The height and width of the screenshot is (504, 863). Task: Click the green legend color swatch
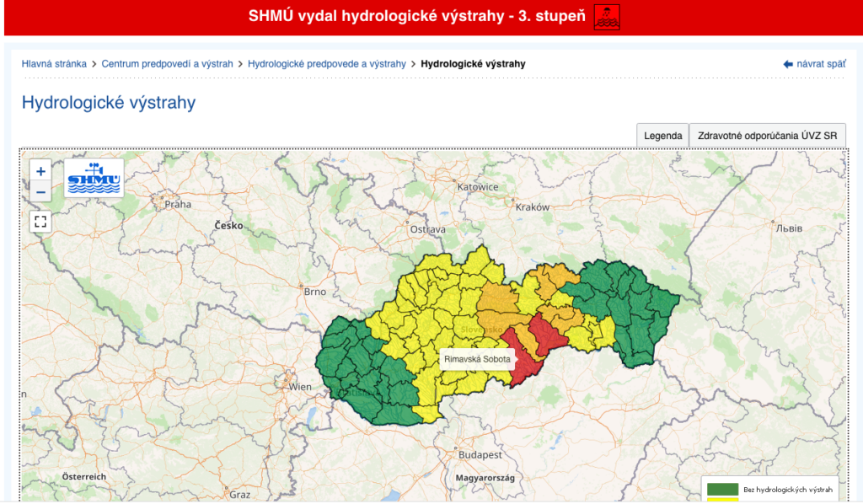pos(722,489)
